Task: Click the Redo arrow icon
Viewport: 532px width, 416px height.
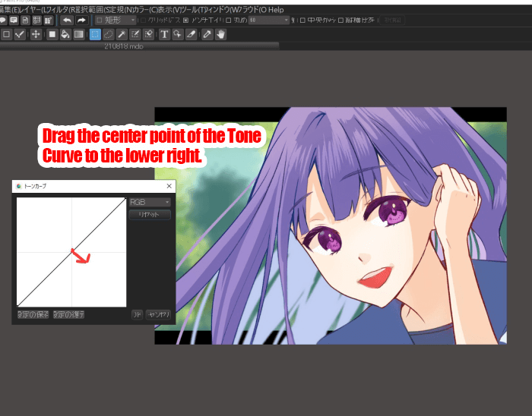Action: point(81,20)
